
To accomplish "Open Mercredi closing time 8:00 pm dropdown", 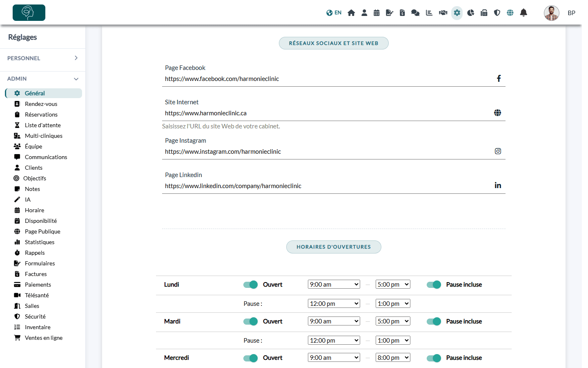I will (393, 358).
